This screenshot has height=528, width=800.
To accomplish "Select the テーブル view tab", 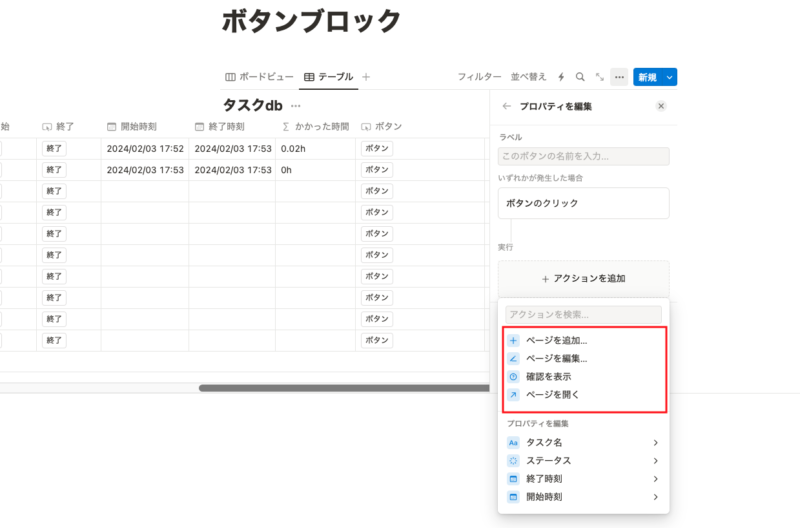I will pyautogui.click(x=329, y=77).
